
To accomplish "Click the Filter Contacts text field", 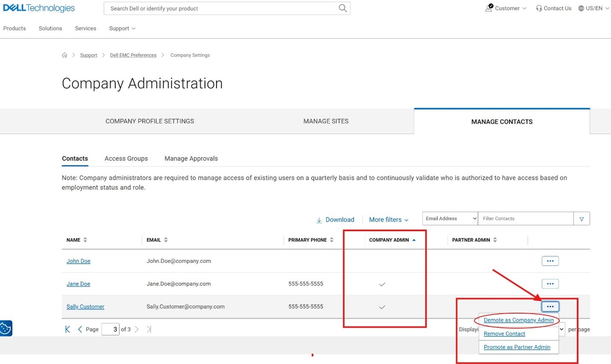I will point(525,218).
